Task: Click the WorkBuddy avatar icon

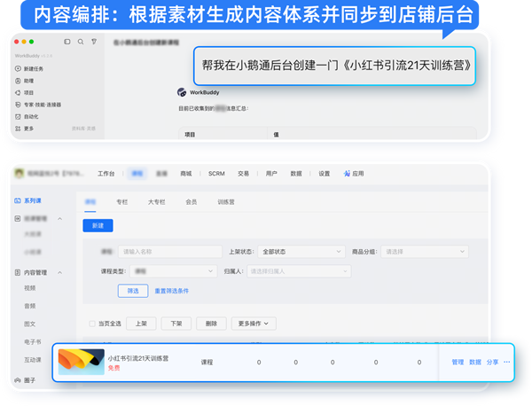Action: (182, 92)
